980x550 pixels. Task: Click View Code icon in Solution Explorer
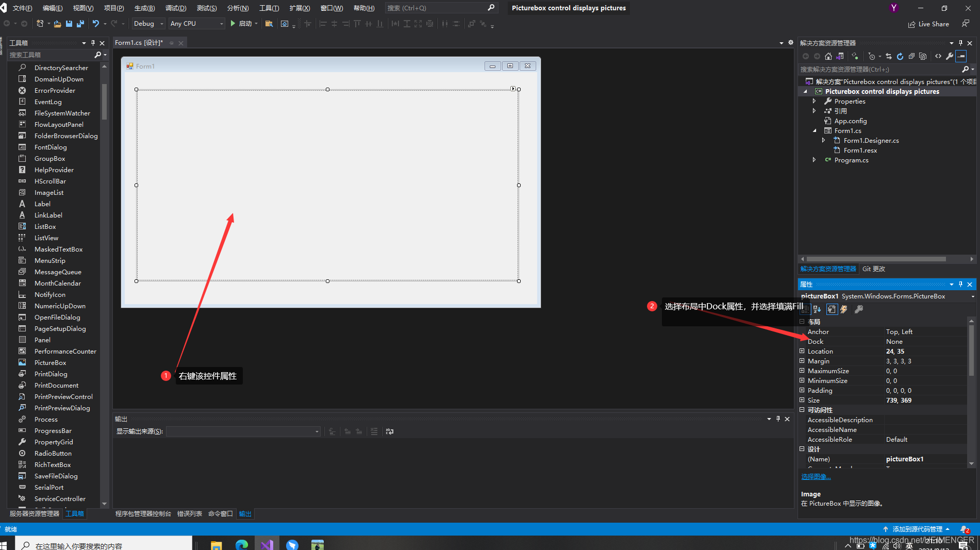pyautogui.click(x=938, y=56)
